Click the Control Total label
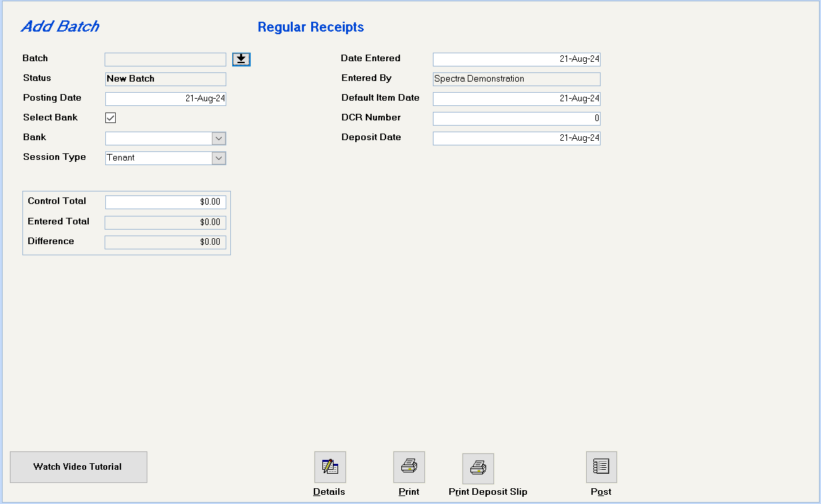Screen dimensions: 821x504 tap(57, 201)
